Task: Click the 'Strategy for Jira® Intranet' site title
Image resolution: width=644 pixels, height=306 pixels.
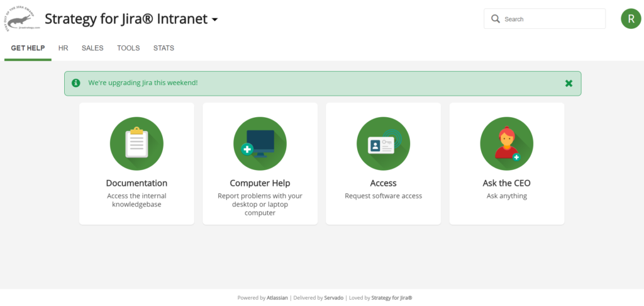Action: click(126, 19)
